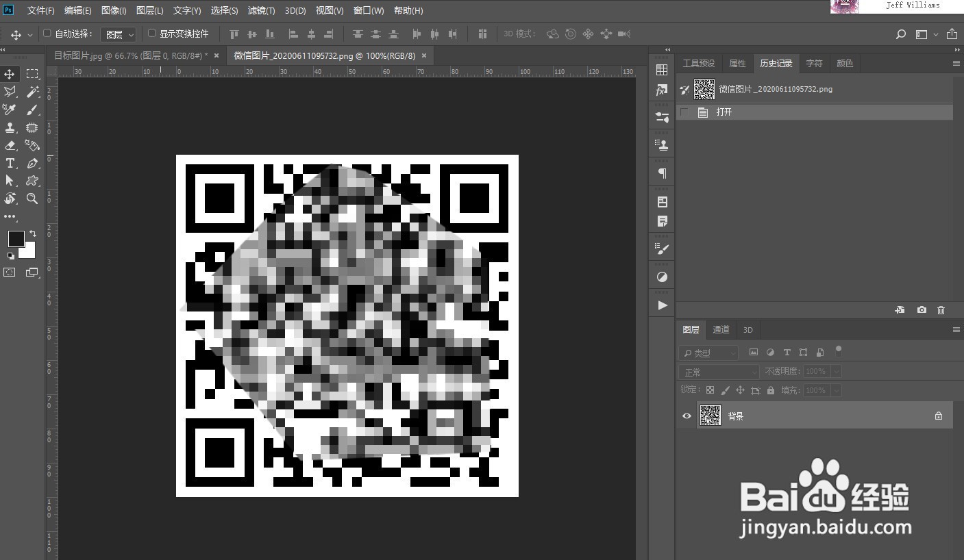Screen dimensions: 964x560
Task: Open the Paragraph panel icon
Action: pyautogui.click(x=662, y=173)
